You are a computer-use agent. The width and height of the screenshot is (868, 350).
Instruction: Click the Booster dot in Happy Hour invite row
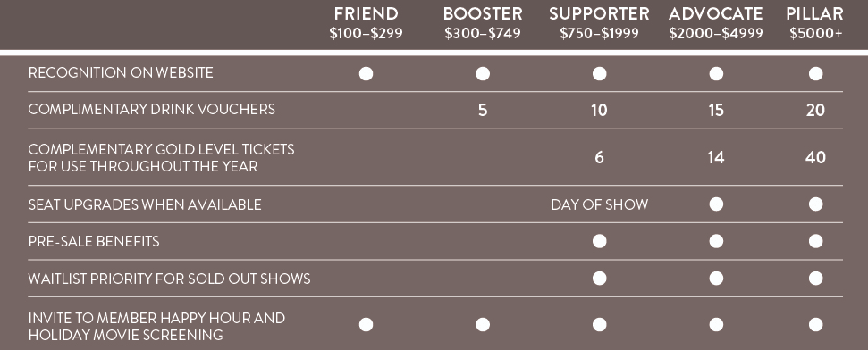click(x=483, y=325)
